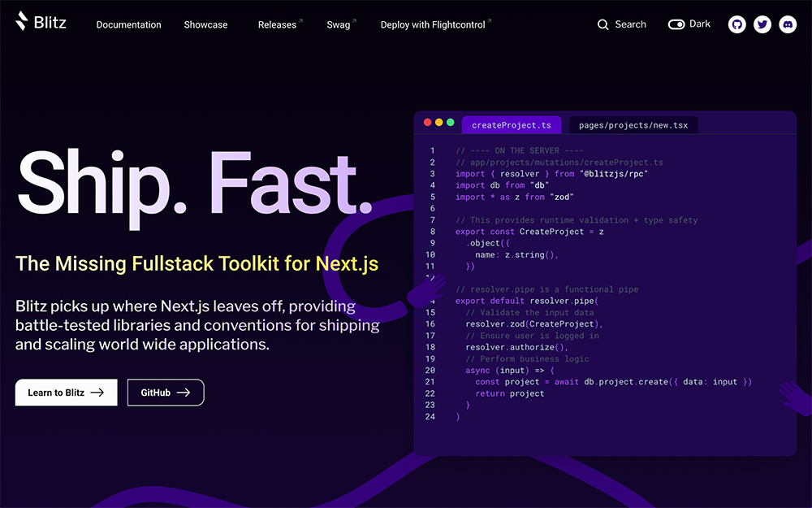This screenshot has height=508, width=812.
Task: Switch to pages/projects/new.tsx tab
Action: tap(633, 125)
